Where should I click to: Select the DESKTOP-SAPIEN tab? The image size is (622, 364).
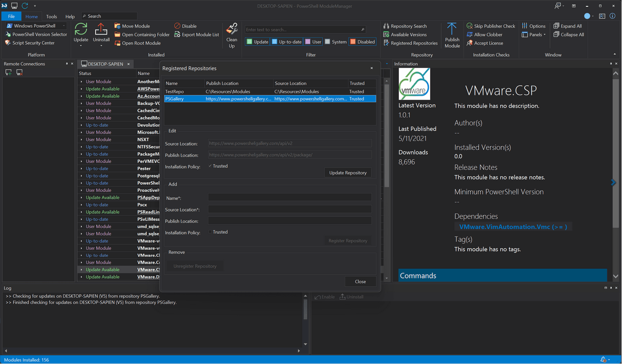105,64
